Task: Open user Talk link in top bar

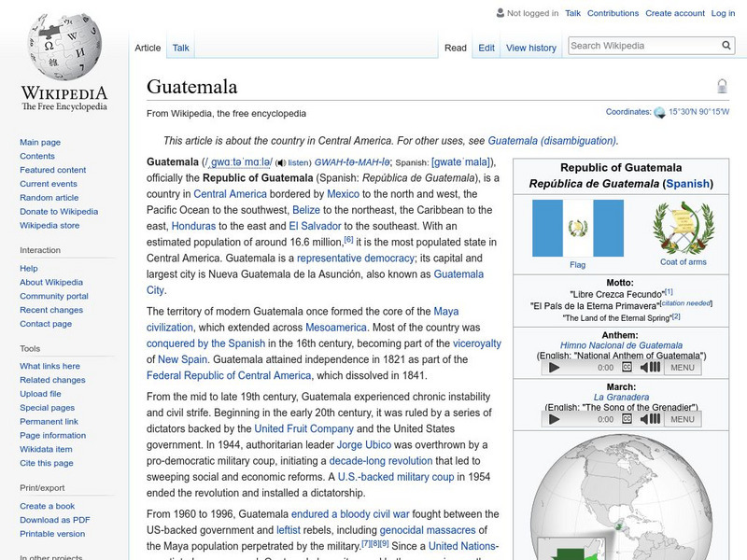Action: tap(572, 13)
